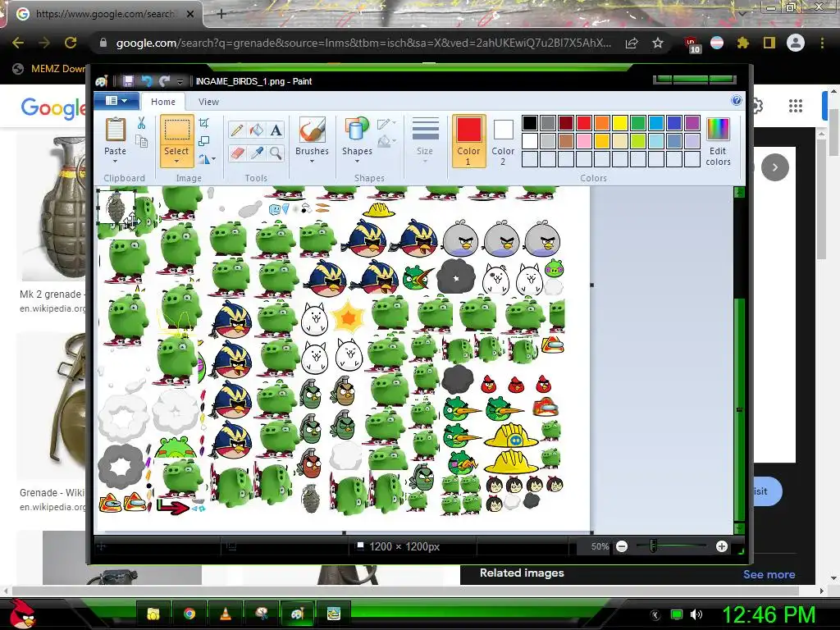Open Chrome's Extensions puzzle icon
Screen dimensions: 840x630
742,43
